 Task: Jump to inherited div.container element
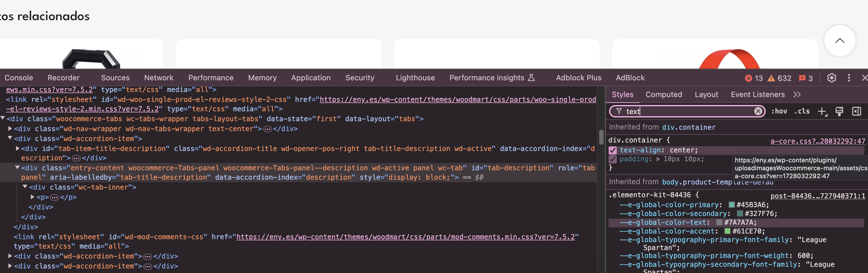pyautogui.click(x=689, y=127)
